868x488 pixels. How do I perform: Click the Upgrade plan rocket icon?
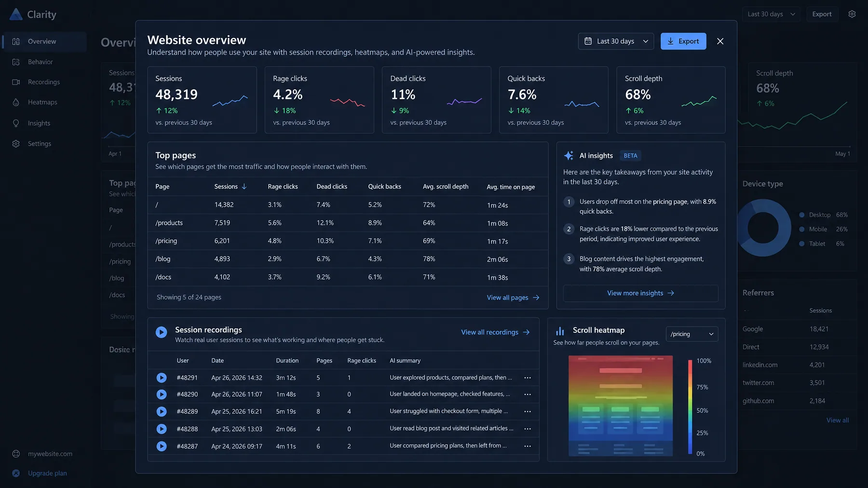coord(16,473)
